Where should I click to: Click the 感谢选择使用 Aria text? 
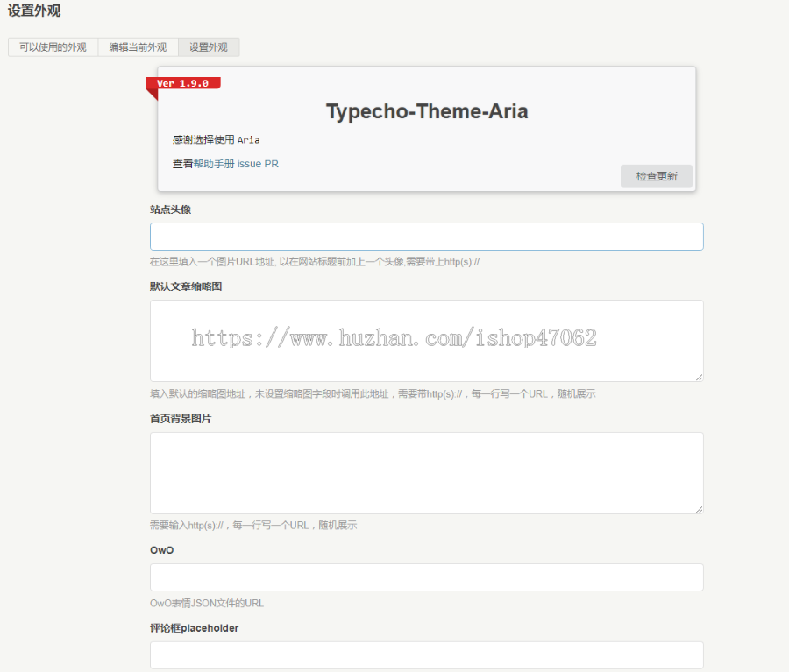(x=217, y=140)
